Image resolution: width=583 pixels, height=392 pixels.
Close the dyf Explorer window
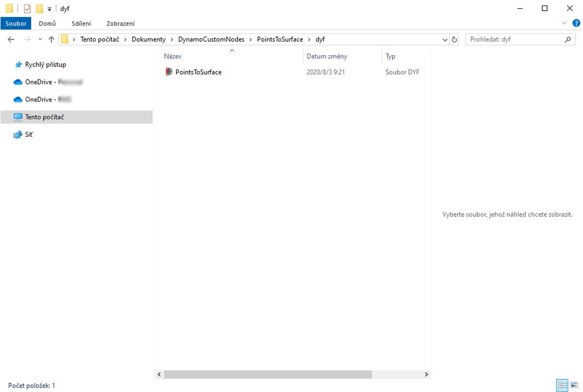[x=570, y=8]
